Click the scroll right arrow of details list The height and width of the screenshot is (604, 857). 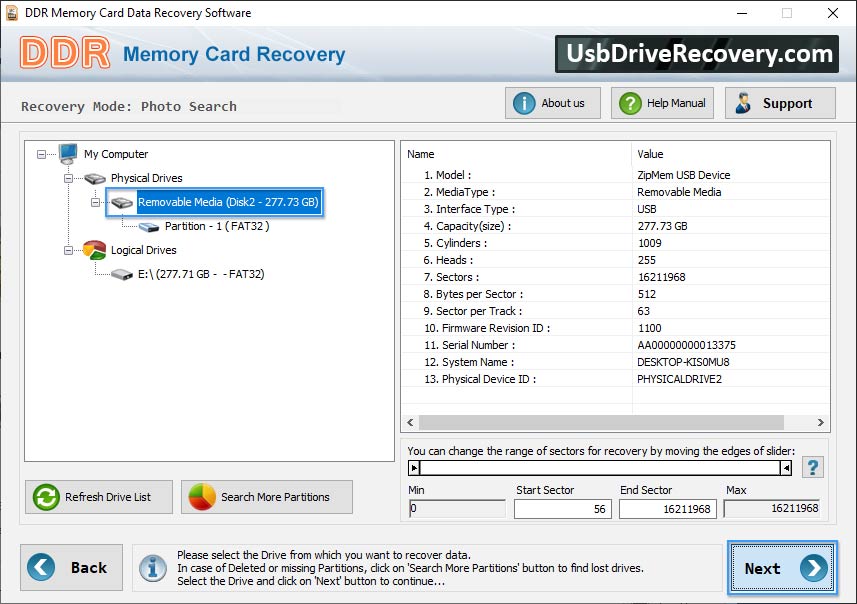pos(820,423)
